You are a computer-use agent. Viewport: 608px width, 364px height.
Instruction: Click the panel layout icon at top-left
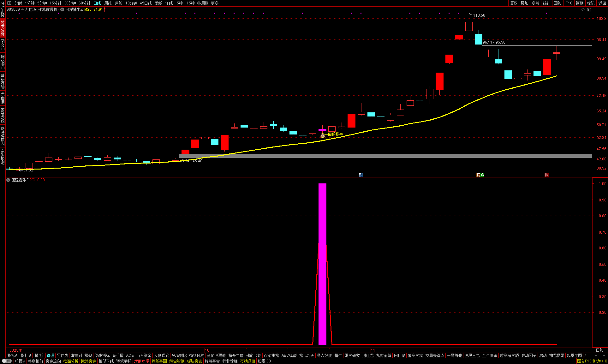(x=9, y=3)
